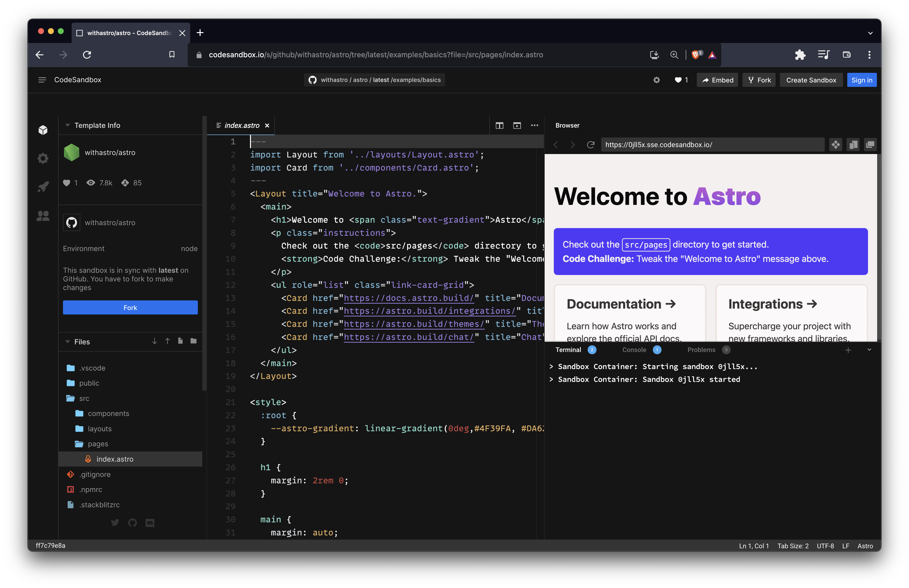Open editor more actions ellipsis
909x588 pixels.
coord(534,126)
